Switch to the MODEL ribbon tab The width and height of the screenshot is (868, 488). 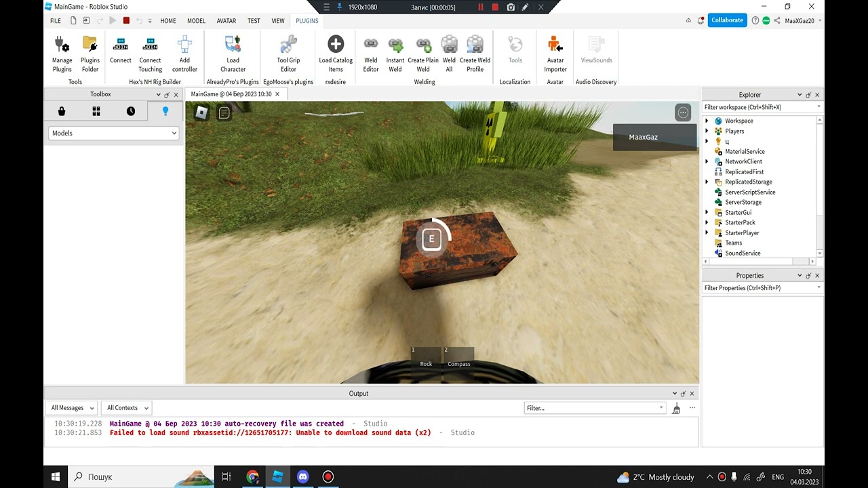196,21
